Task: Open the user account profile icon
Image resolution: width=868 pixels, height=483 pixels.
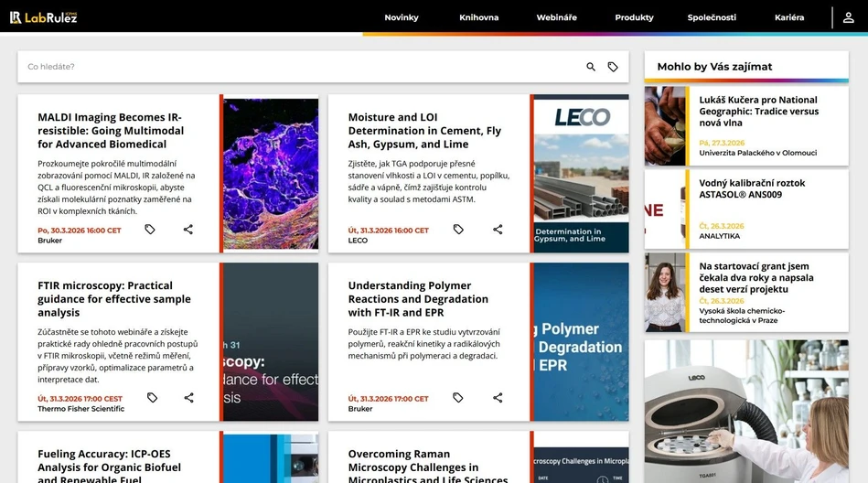Action: (x=848, y=17)
